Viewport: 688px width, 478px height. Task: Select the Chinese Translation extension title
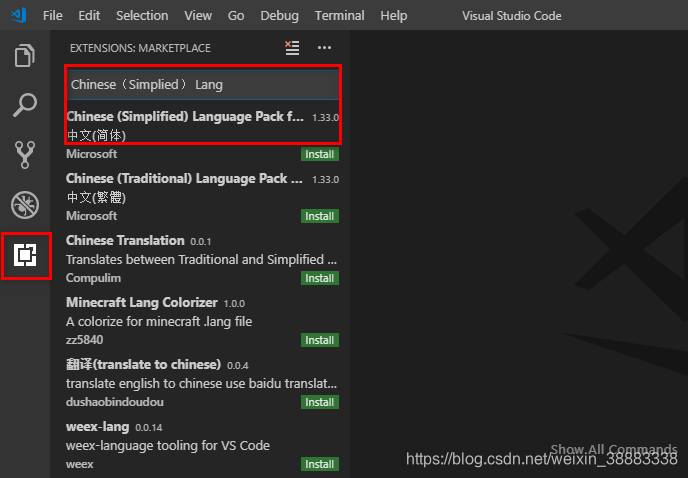pyautogui.click(x=125, y=241)
